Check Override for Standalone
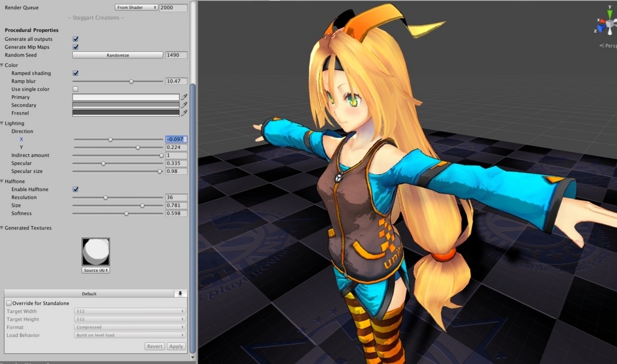Viewport: 617px width, 364px height. 8,303
